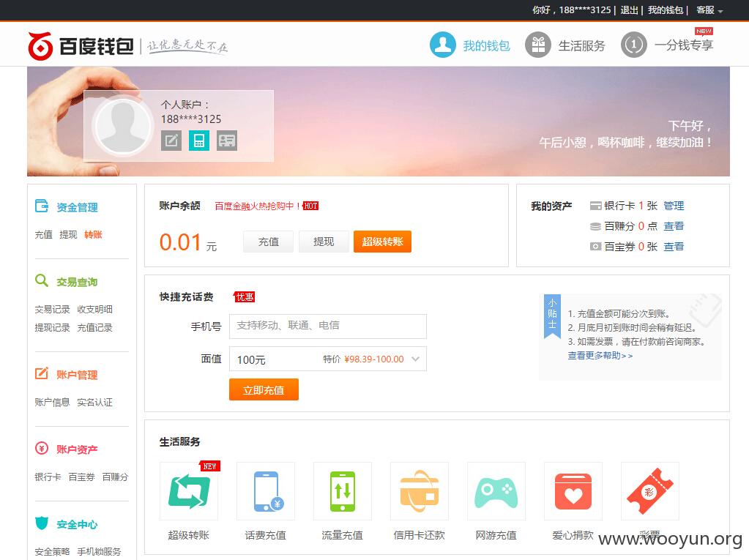This screenshot has height=560, width=749.
Task: Click the 安全中心 heading text
Action: (78, 524)
